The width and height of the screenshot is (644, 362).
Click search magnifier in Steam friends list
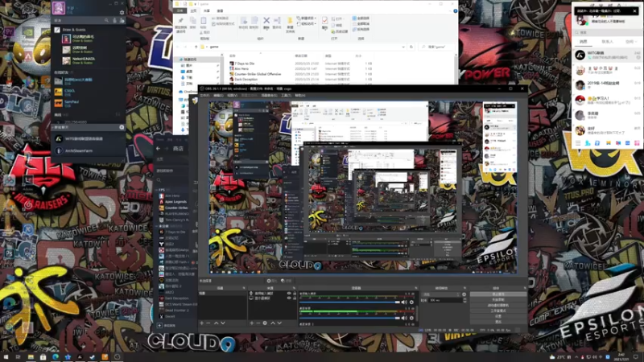106,20
